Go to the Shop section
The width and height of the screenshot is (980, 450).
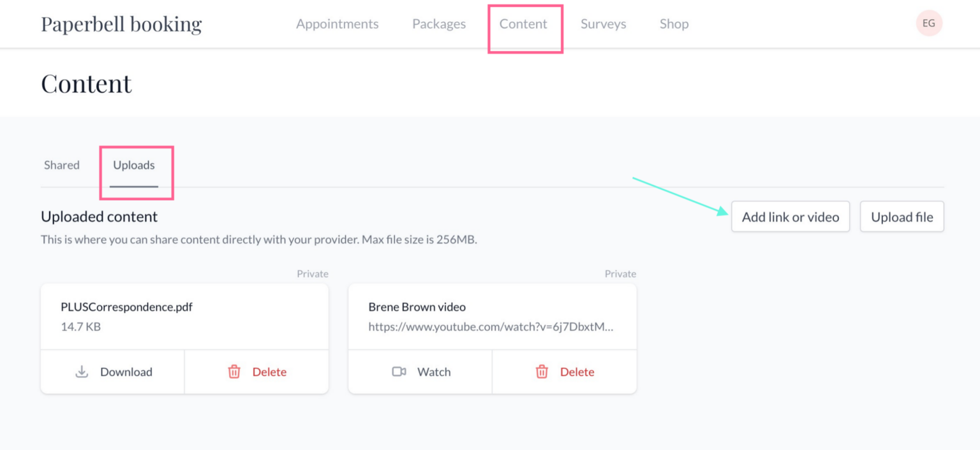point(674,24)
